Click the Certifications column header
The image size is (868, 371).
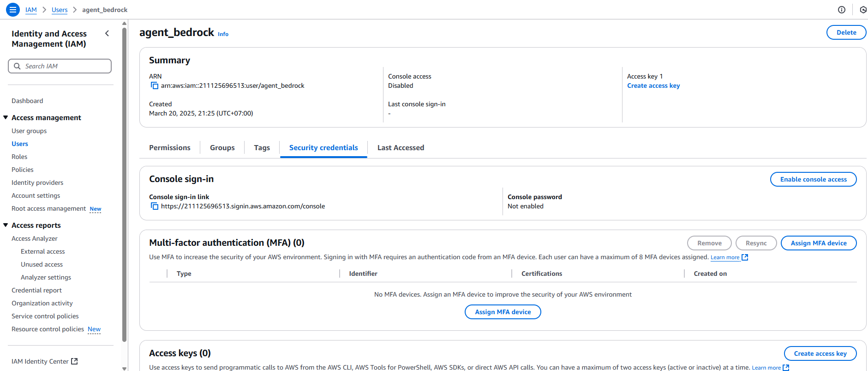coord(542,274)
